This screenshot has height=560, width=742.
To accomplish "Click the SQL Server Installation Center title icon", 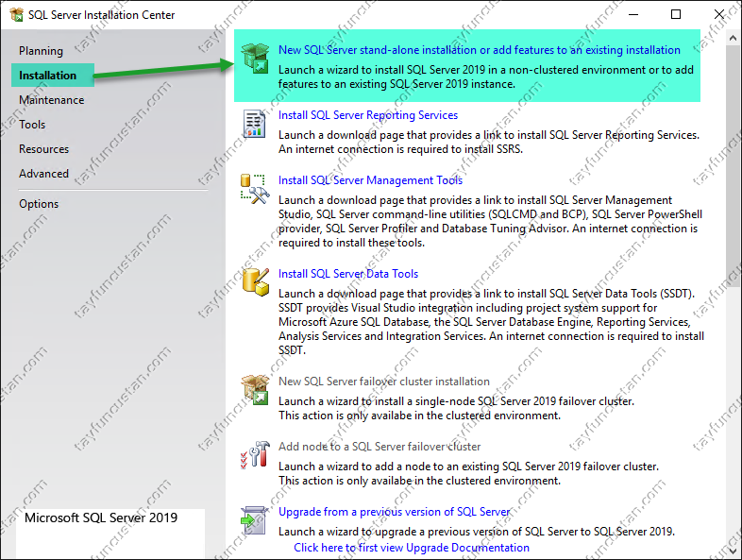I will [x=17, y=15].
